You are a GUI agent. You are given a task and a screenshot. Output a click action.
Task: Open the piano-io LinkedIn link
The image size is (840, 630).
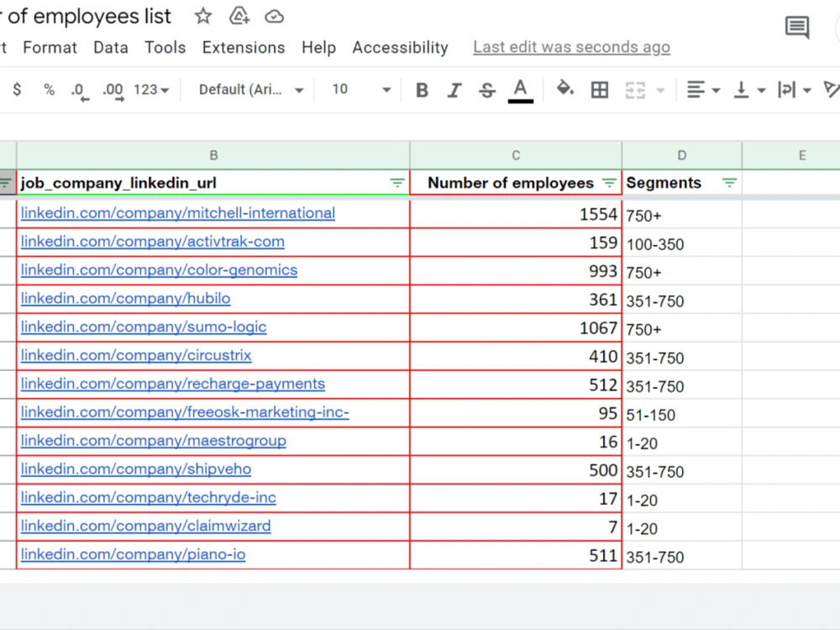coord(133,554)
